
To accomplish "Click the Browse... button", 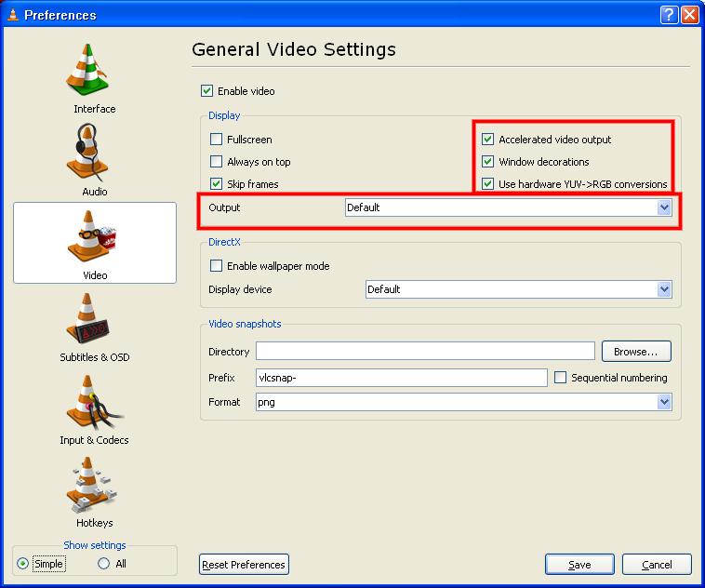I will (636, 352).
